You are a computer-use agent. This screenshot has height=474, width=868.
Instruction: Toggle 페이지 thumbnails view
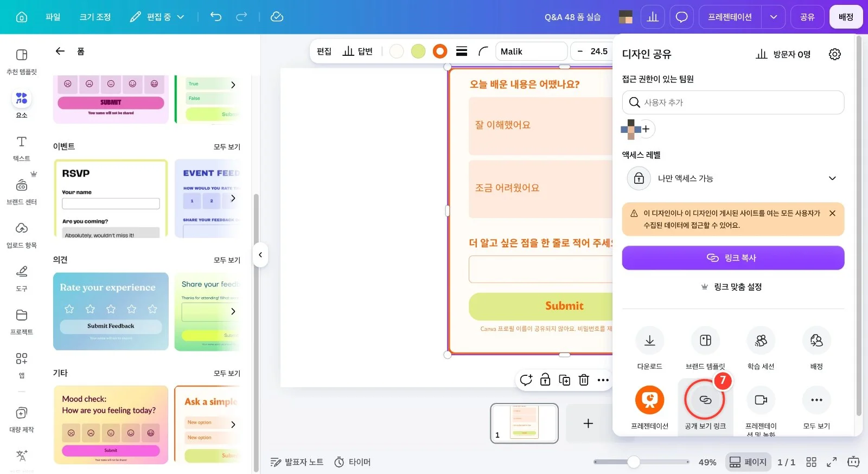pyautogui.click(x=748, y=462)
